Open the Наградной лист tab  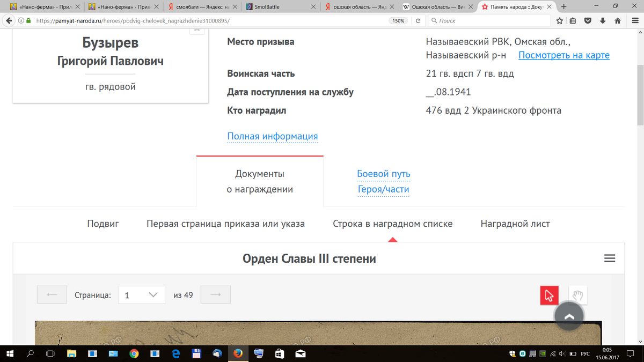515,224
